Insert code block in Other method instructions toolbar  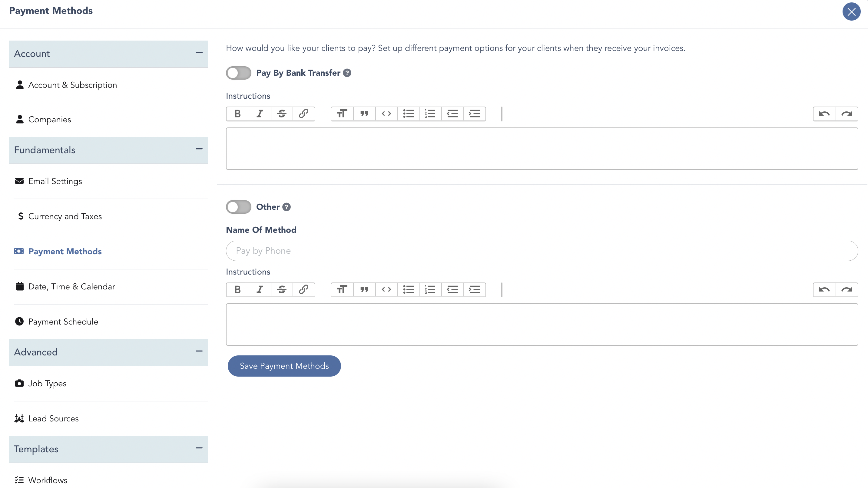click(x=386, y=290)
